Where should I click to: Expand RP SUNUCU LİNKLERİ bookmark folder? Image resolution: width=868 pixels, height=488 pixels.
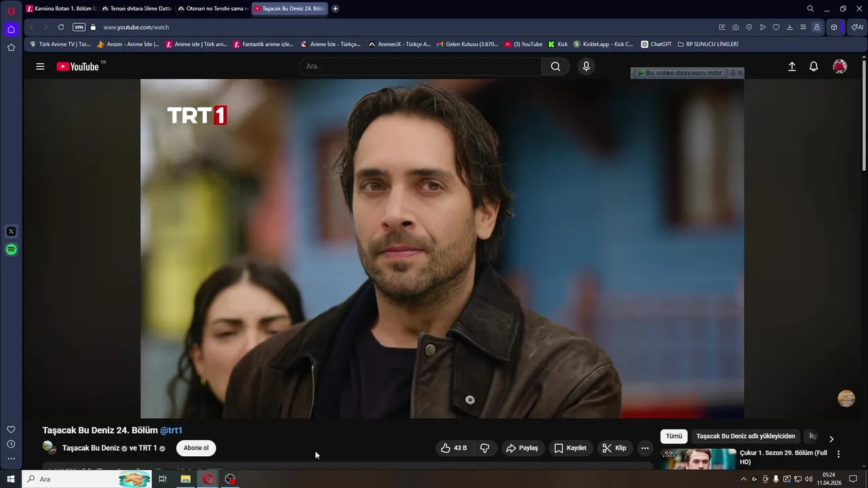point(708,44)
